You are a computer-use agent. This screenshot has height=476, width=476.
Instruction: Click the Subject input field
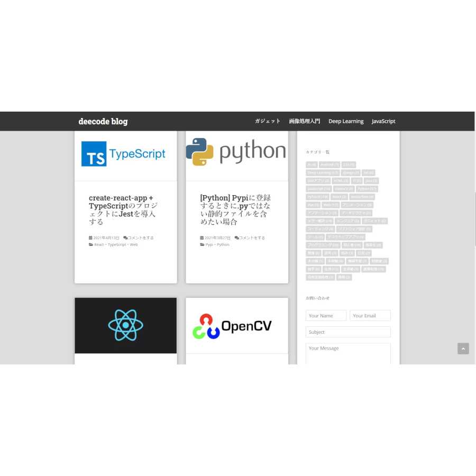[348, 332]
